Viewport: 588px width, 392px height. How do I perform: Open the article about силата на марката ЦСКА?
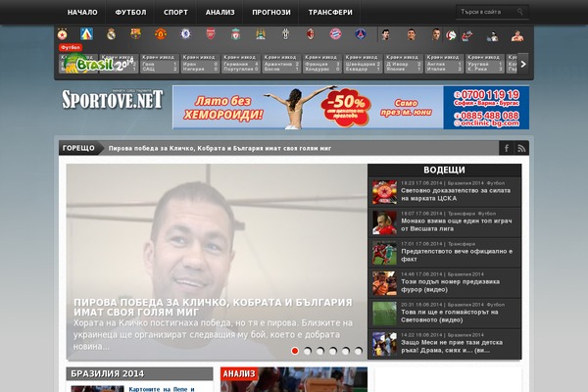[x=456, y=194]
